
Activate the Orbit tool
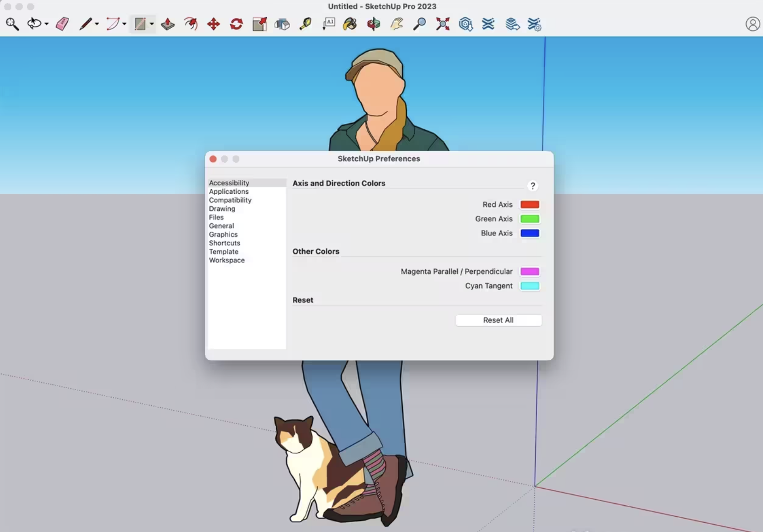point(373,24)
